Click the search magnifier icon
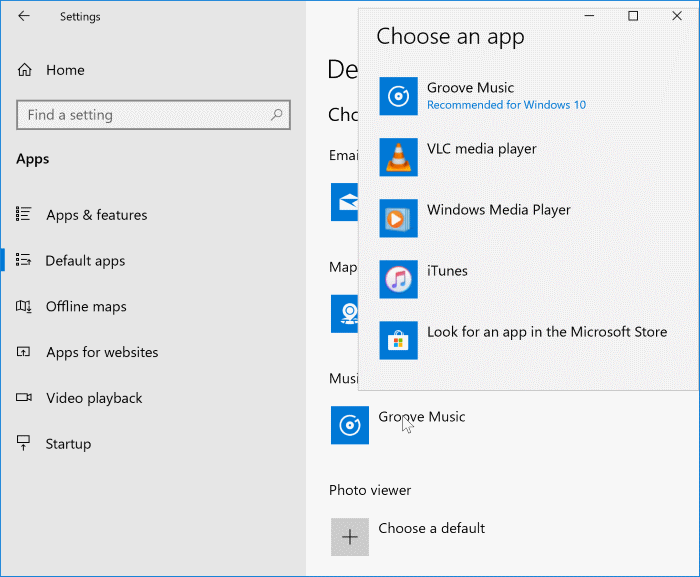This screenshot has height=577, width=700. [x=276, y=114]
